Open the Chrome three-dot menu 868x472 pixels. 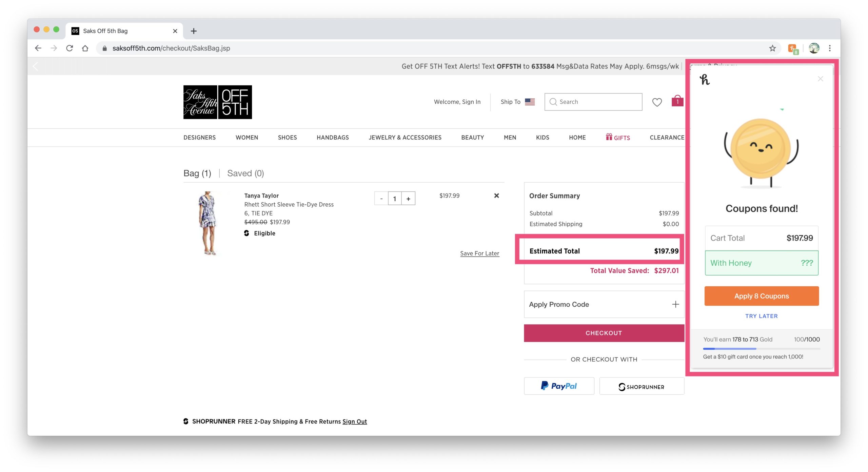point(830,48)
